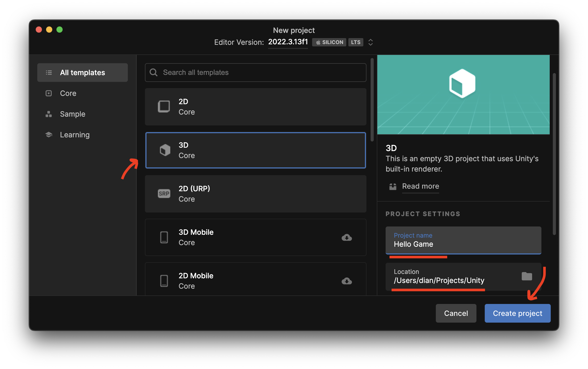Screen dimensions: 588x369
Task: Click the Sample sidebar filter icon
Action: pyautogui.click(x=48, y=113)
